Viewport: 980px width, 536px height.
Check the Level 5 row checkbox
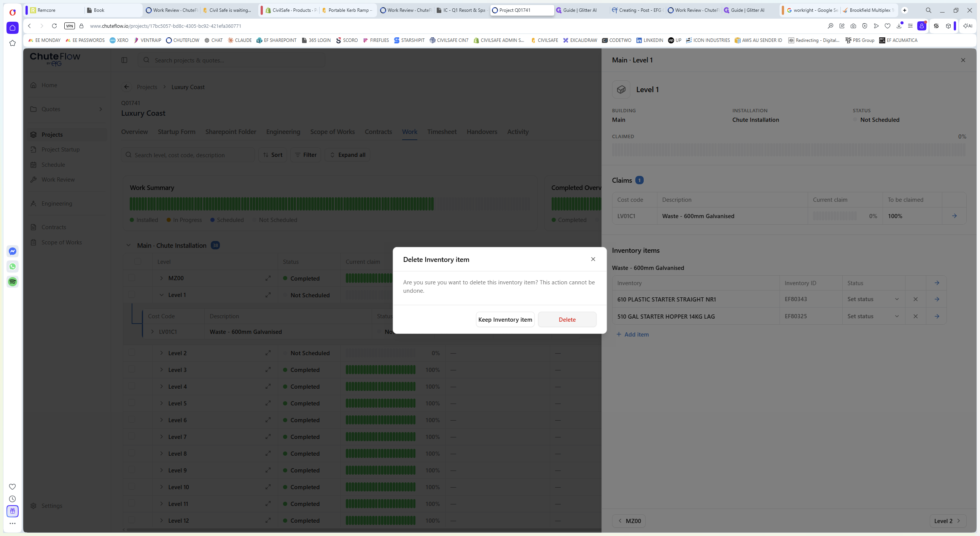click(132, 403)
